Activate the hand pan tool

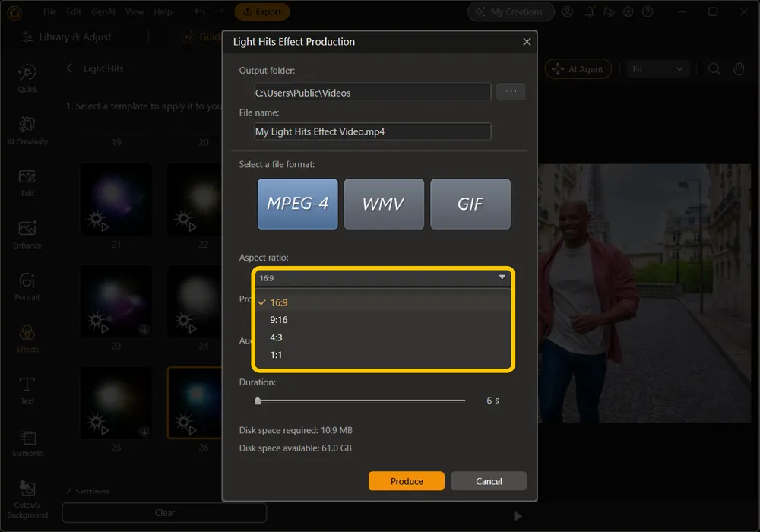739,69
